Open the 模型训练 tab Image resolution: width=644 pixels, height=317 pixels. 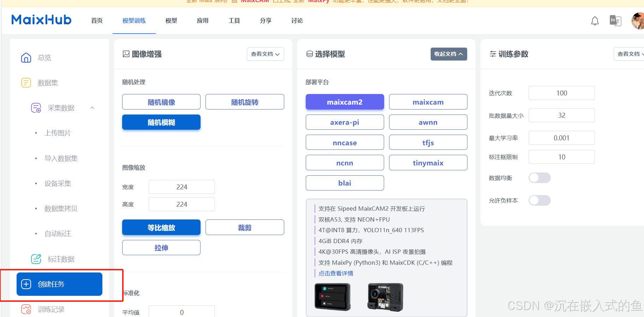134,21
